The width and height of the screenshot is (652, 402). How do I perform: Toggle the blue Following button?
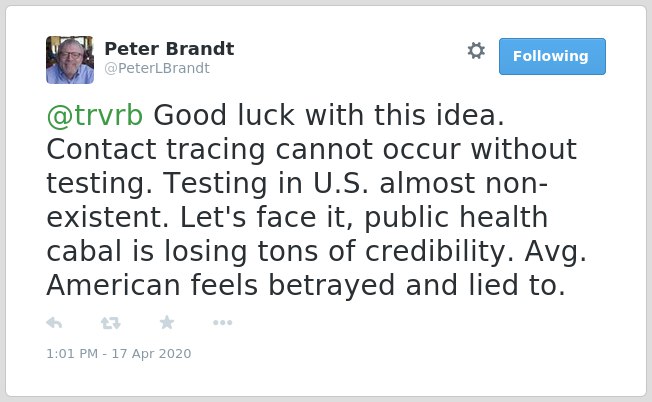click(552, 57)
